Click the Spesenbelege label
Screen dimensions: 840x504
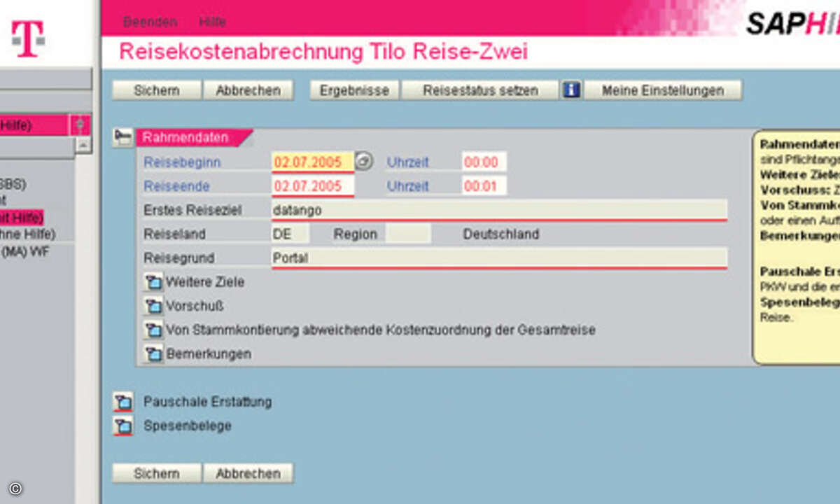(x=187, y=426)
